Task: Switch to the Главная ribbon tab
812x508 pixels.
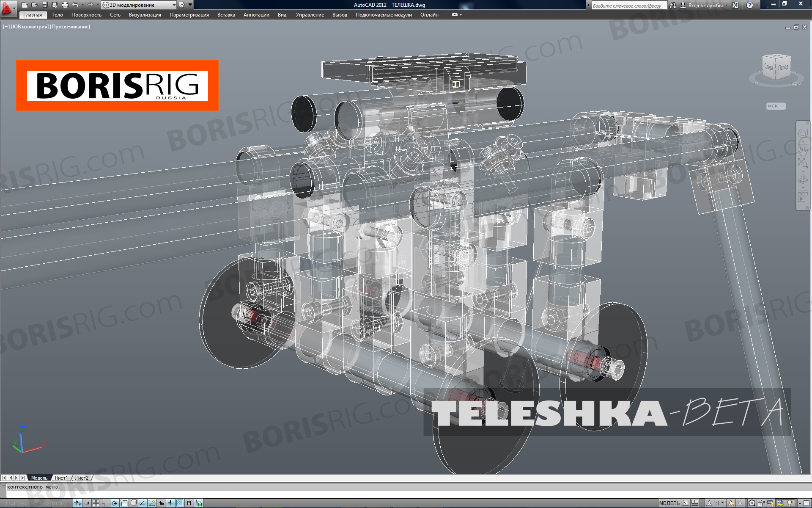Action: tap(33, 15)
